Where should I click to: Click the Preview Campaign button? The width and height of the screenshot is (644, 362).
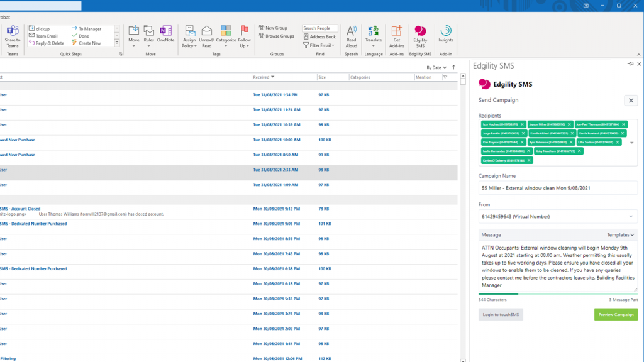point(616,315)
